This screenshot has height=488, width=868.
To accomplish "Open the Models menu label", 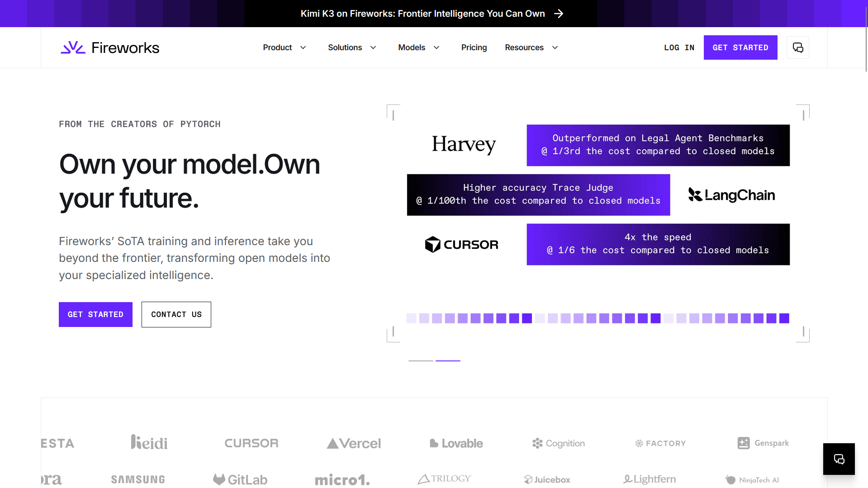I will [412, 47].
